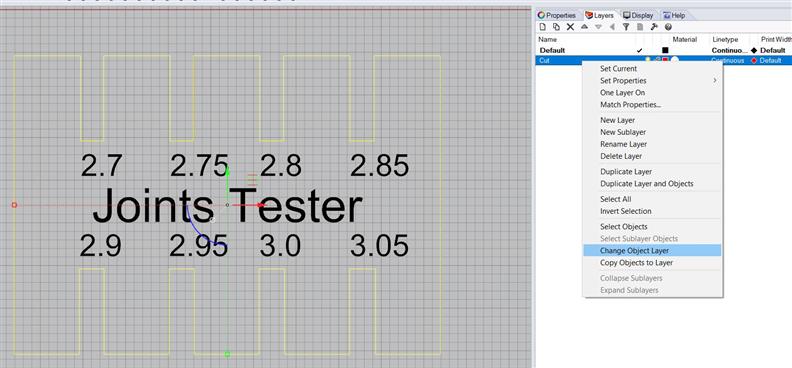The image size is (792, 368).
Task: Choose Select Objects
Action: pos(623,227)
